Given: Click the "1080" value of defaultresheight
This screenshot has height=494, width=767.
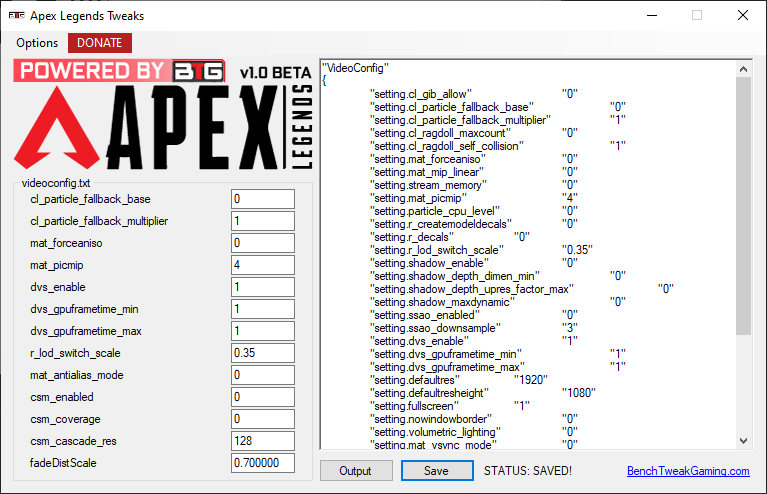Looking at the screenshot, I should click(x=579, y=393).
